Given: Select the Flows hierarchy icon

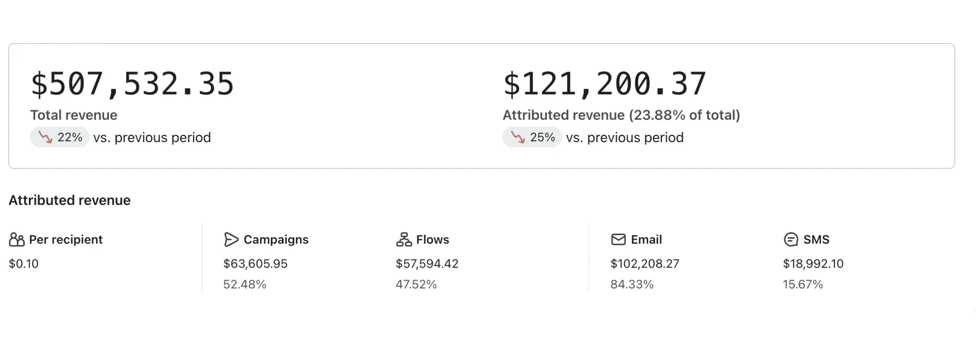Looking at the screenshot, I should click(x=404, y=239).
